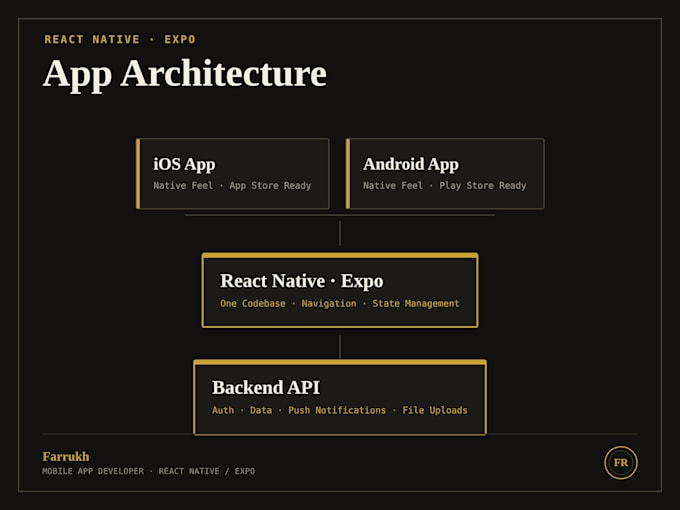The width and height of the screenshot is (680, 510).
Task: Click the React Native · Expo box
Action: 340,290
